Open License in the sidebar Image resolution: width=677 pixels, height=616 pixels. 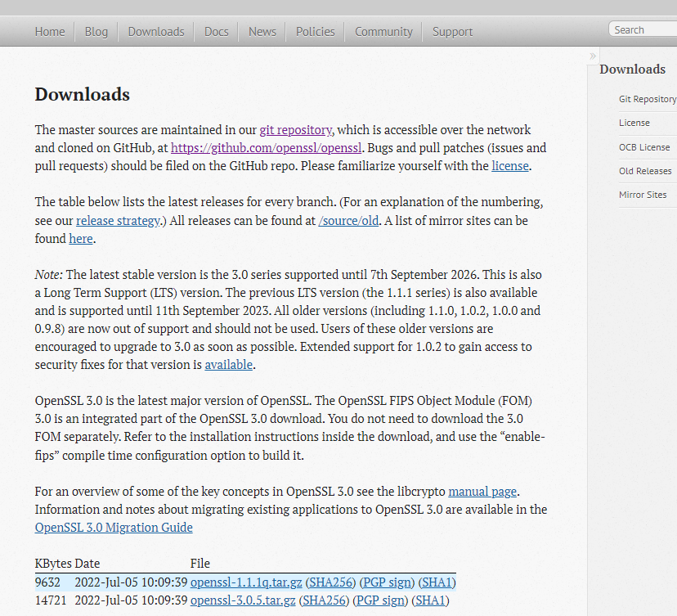pyautogui.click(x=634, y=123)
